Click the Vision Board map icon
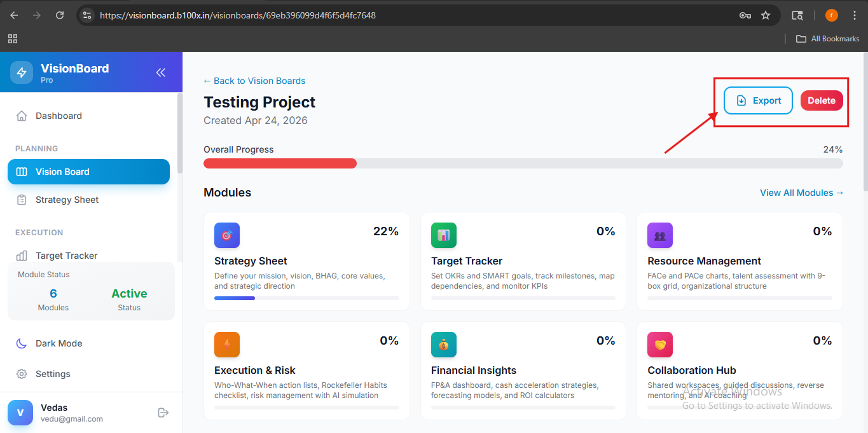The width and height of the screenshot is (868, 433). click(x=22, y=172)
